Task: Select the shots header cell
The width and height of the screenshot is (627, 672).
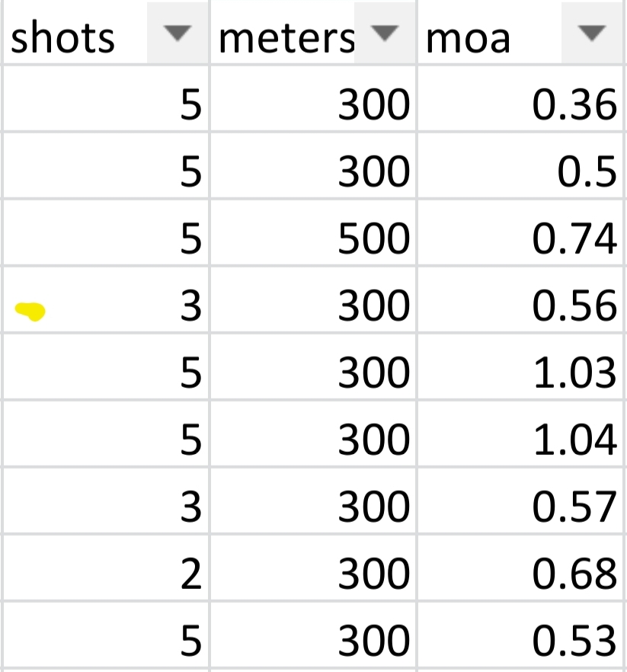Action: point(106,33)
